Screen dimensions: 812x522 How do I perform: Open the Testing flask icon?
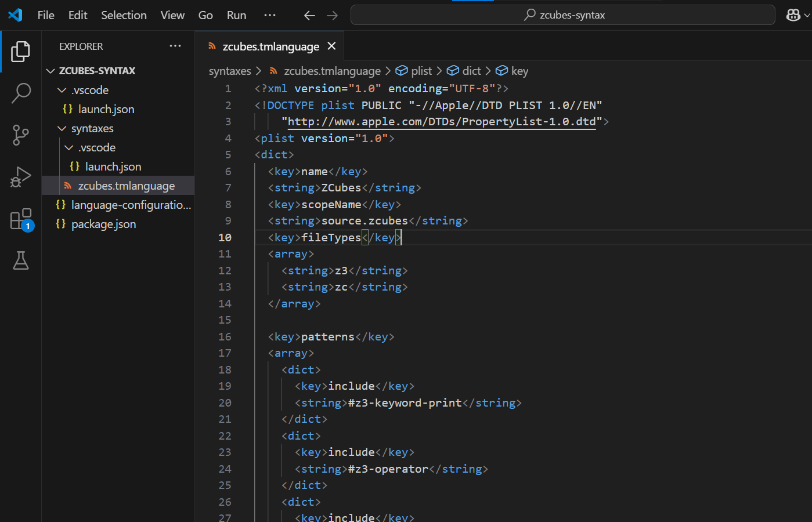click(21, 261)
